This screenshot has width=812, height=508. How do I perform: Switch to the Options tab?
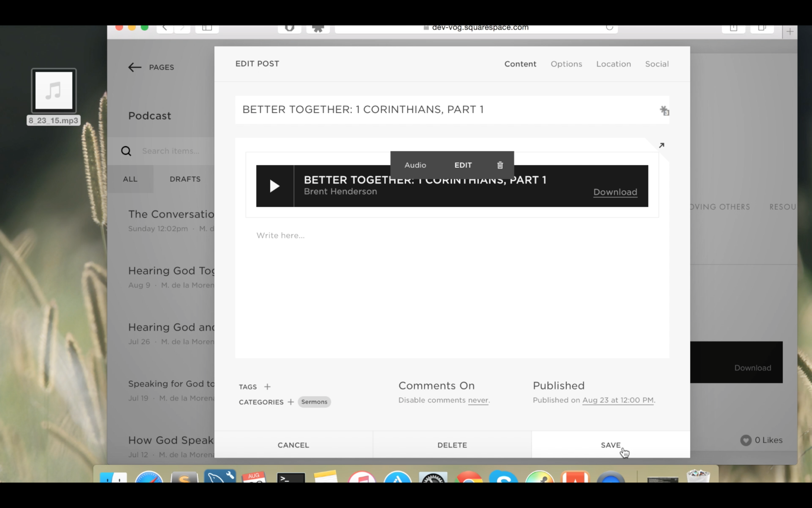coord(566,64)
